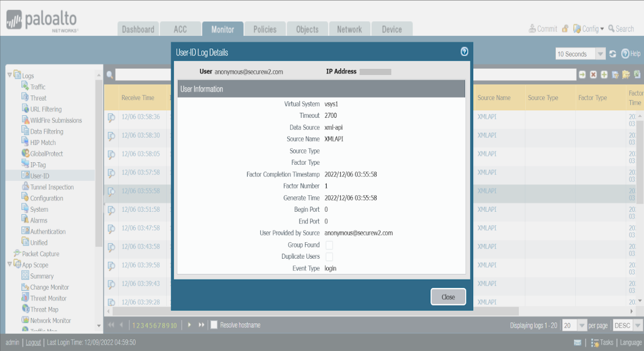Viewport: 644px width, 351px height.
Task: Open log details for 03:58:36 entry
Action: (111, 117)
